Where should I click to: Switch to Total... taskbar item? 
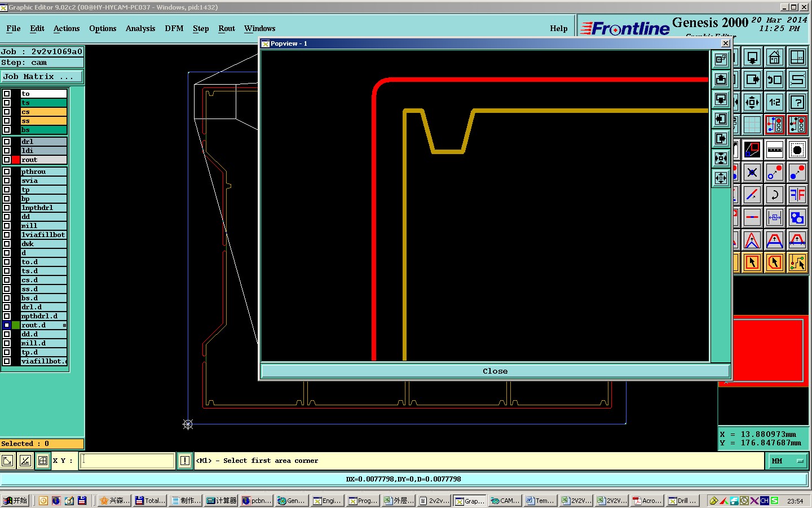pos(150,501)
